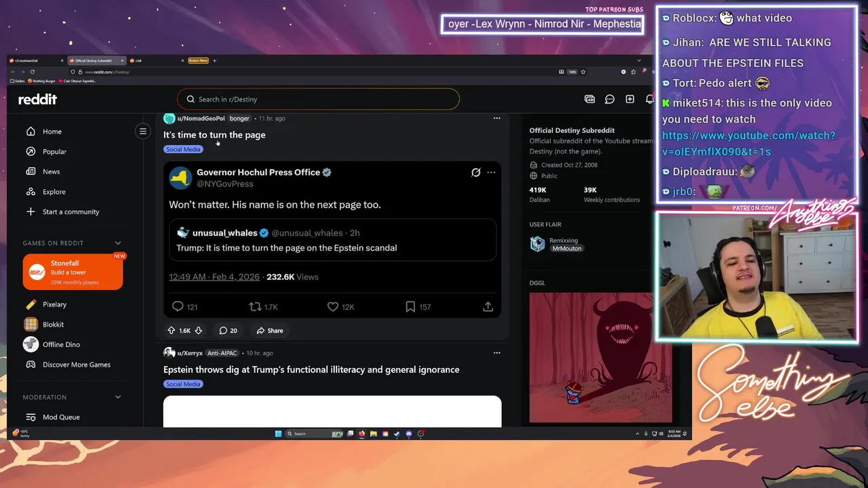Open the Windows Start menu
The height and width of the screenshot is (488, 868).
[278, 434]
